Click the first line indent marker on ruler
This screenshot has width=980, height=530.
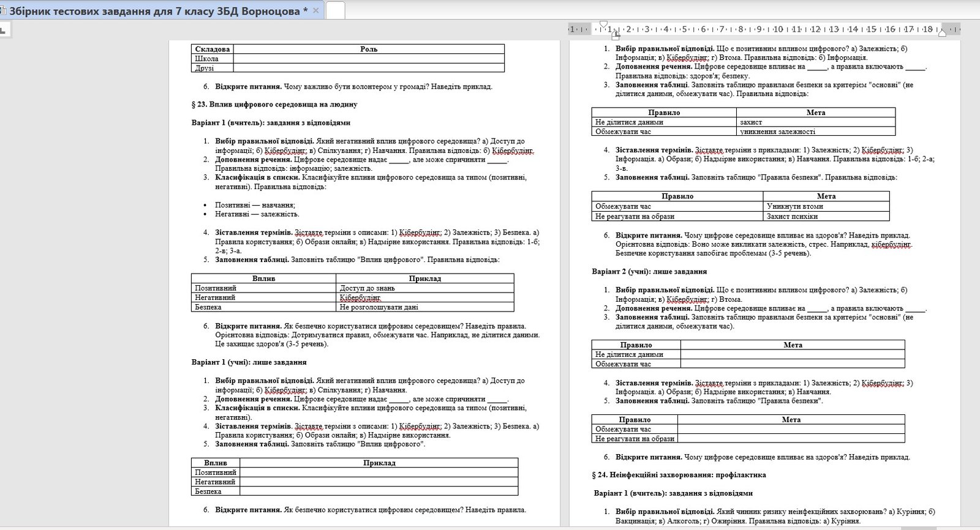603,25
